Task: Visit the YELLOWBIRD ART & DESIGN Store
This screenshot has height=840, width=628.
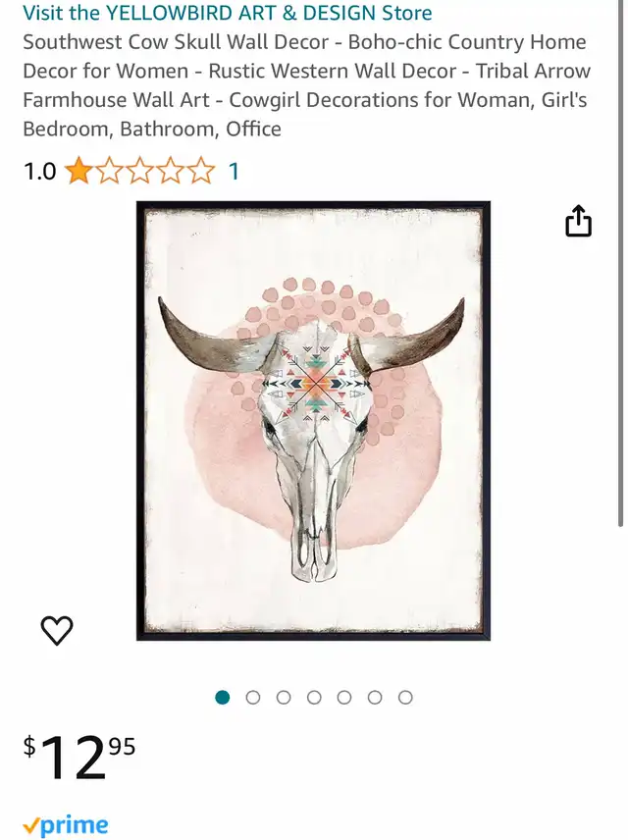Action: [228, 13]
